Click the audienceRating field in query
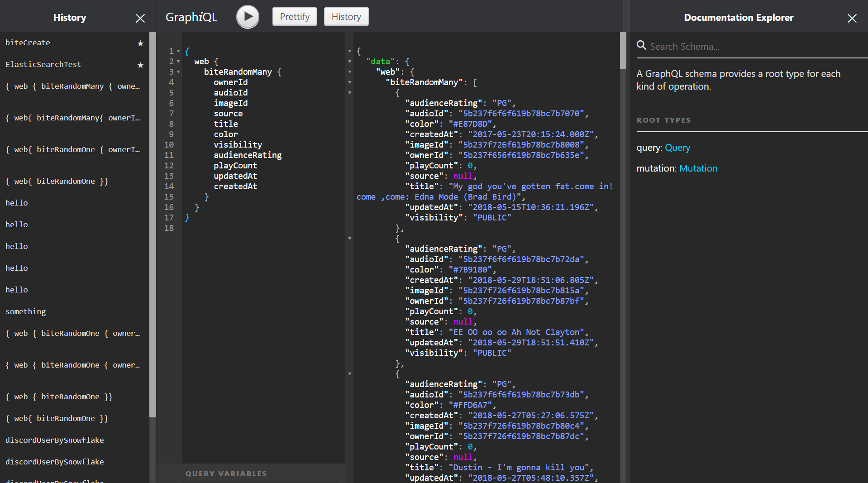This screenshot has height=483, width=868. click(x=248, y=155)
